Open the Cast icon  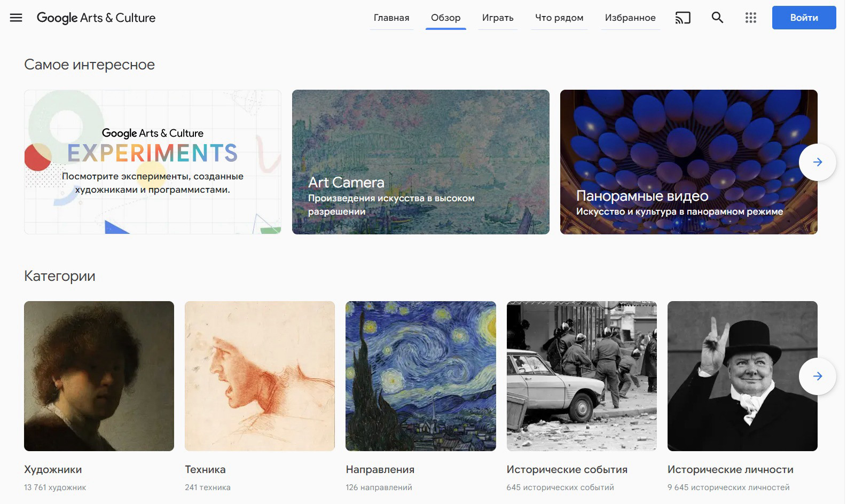click(x=683, y=18)
